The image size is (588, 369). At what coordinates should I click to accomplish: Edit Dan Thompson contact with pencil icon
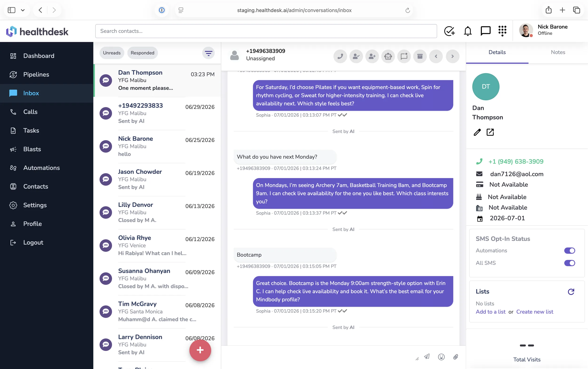coord(477,132)
